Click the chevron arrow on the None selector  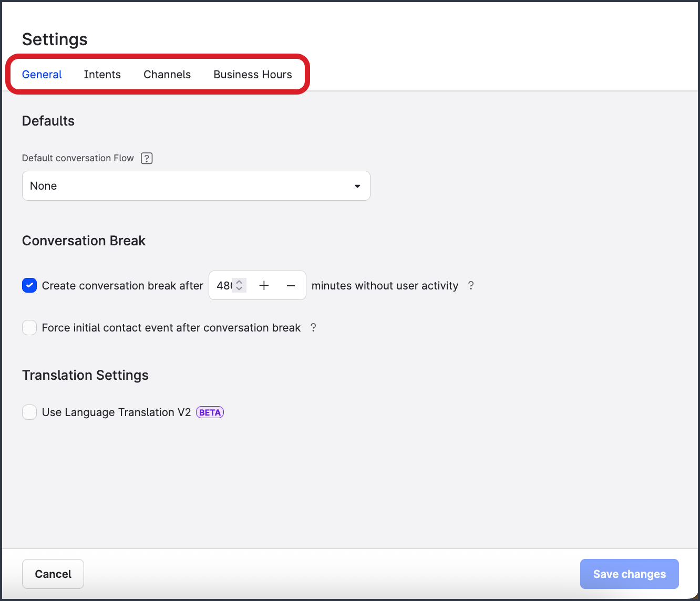tap(357, 185)
